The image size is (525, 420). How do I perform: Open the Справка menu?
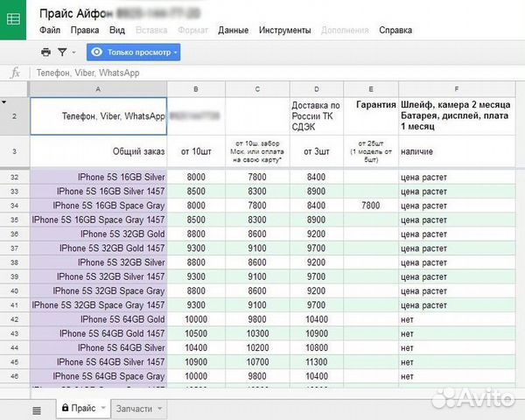pos(395,30)
